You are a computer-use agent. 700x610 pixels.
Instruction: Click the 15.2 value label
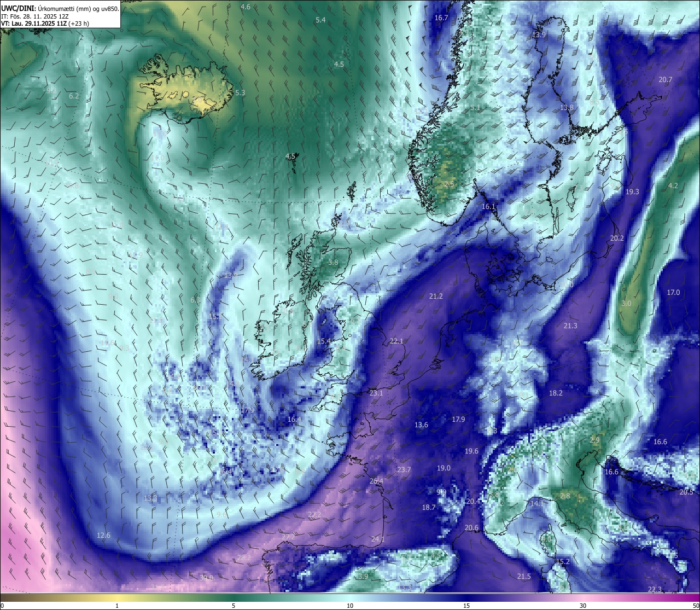coord(563,561)
